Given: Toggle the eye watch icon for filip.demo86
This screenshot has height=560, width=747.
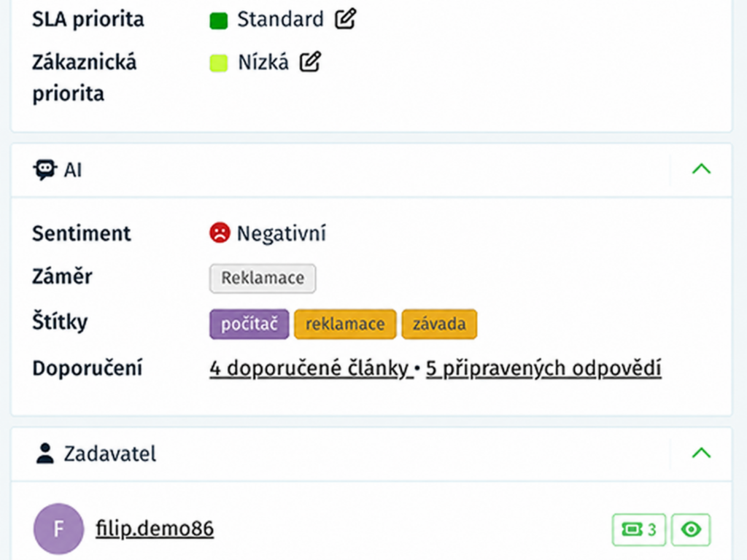Looking at the screenshot, I should tap(691, 529).
